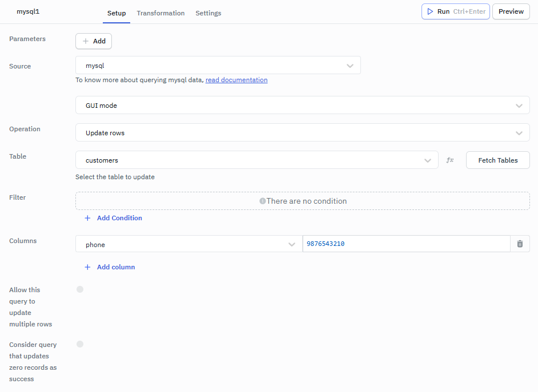Viewport: 538px width, 392px height.
Task: Toggle zero records updated counts as success
Action: 80,344
